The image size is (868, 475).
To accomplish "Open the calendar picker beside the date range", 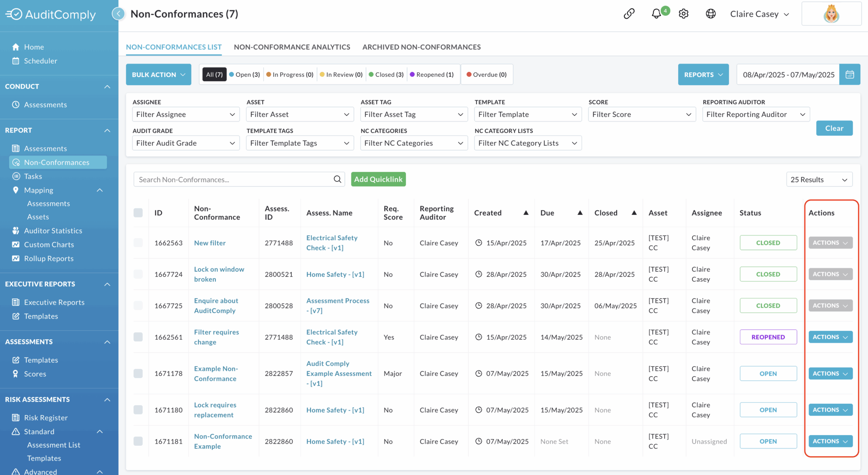I will 850,74.
